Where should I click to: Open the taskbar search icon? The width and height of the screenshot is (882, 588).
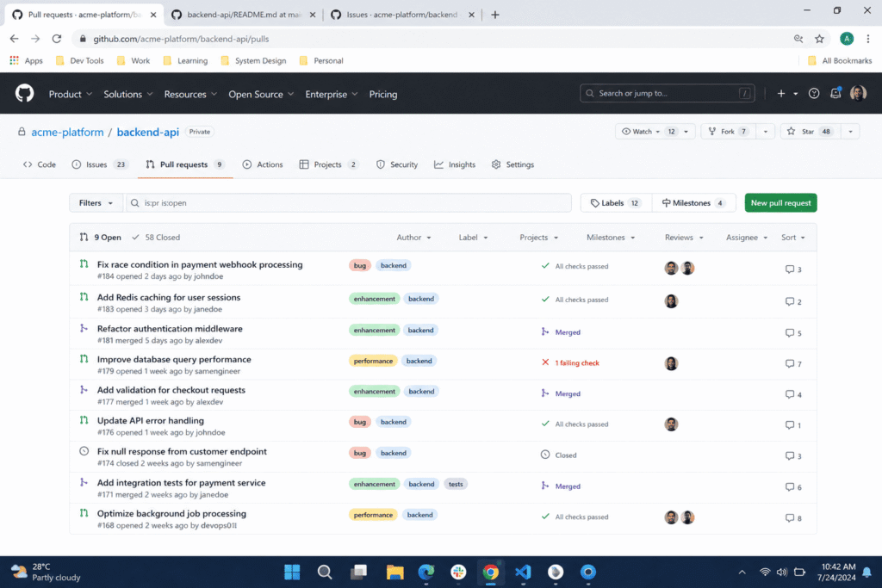[325, 573]
